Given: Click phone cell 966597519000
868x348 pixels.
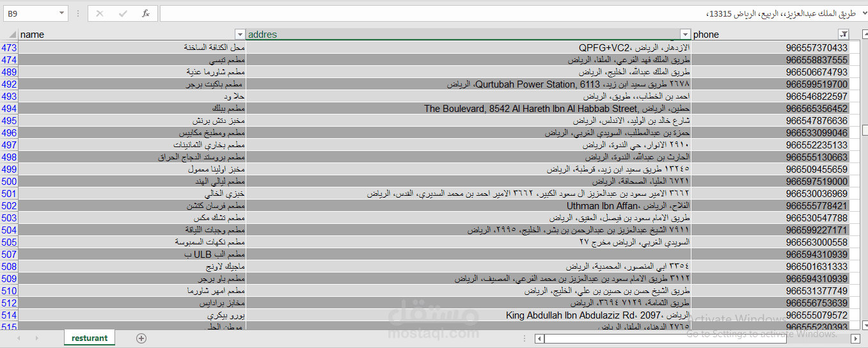Looking at the screenshot, I should coord(771,181).
